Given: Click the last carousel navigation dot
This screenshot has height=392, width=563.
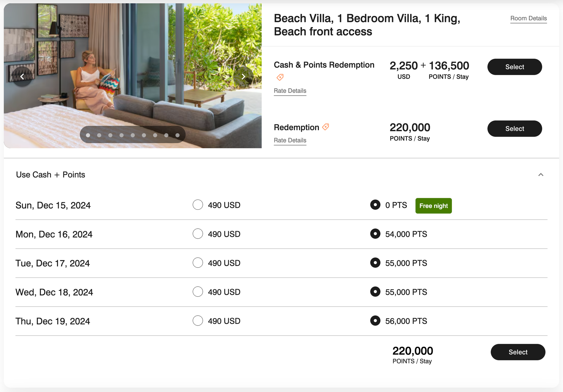Looking at the screenshot, I should point(177,135).
